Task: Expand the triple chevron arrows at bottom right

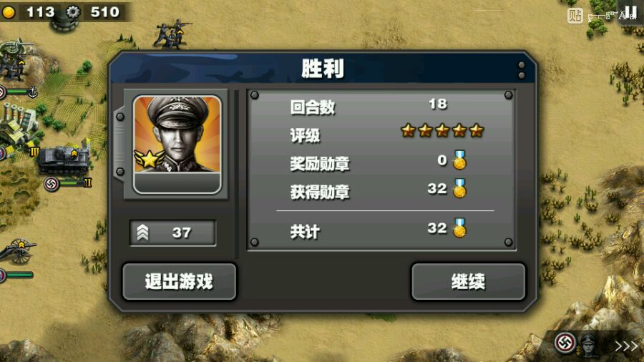Action: (x=626, y=346)
